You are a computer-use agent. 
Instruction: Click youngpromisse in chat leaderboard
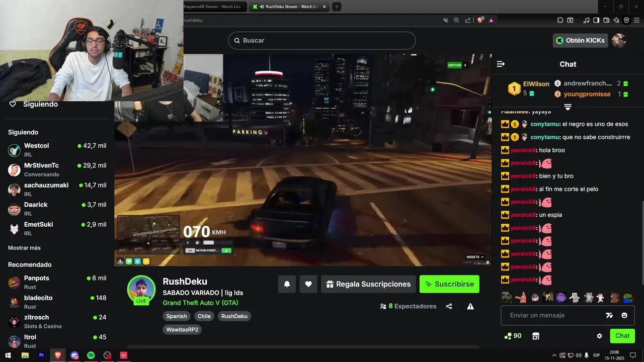pos(587,94)
